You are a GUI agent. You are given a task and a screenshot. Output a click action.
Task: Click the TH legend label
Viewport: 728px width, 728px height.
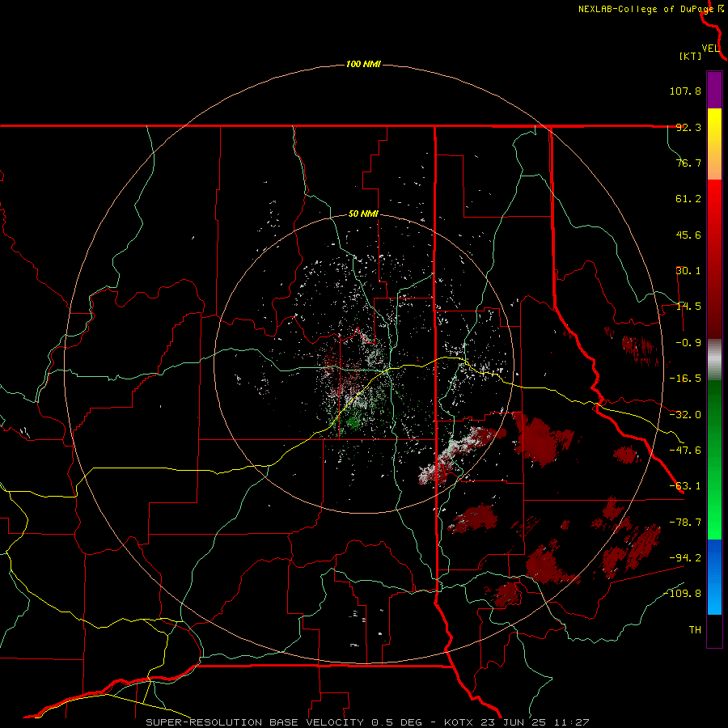click(695, 630)
